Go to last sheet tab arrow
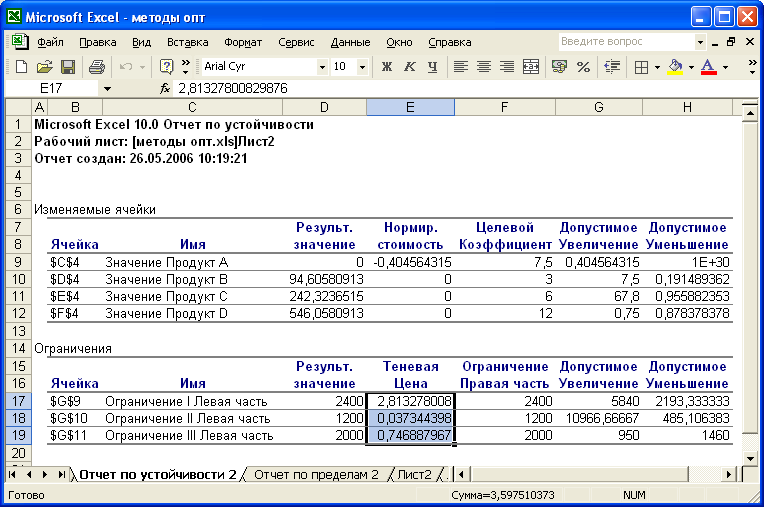 (61, 474)
